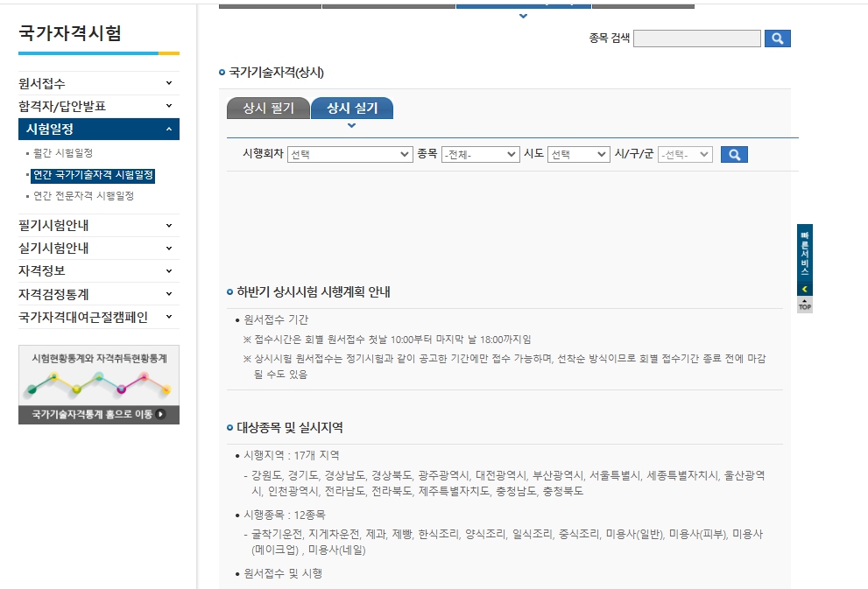Screen dimensions: 868x589
Task: Click the 국가기술자격통계 홈으로 이동 arrow icon
Action: pos(160,414)
